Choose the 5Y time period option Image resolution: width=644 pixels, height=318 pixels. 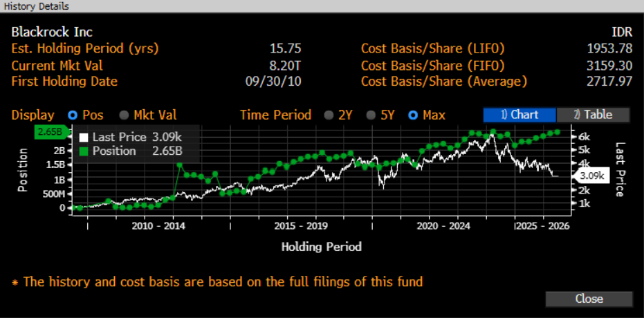371,115
